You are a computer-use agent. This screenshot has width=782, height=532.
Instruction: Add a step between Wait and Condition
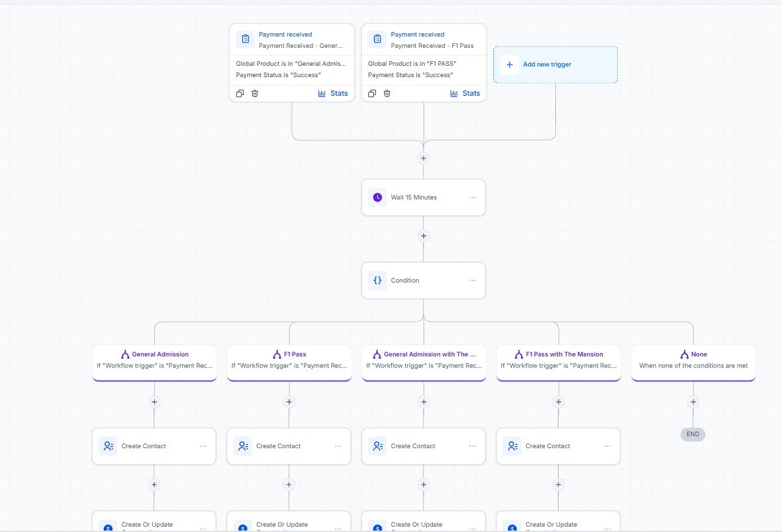click(424, 236)
